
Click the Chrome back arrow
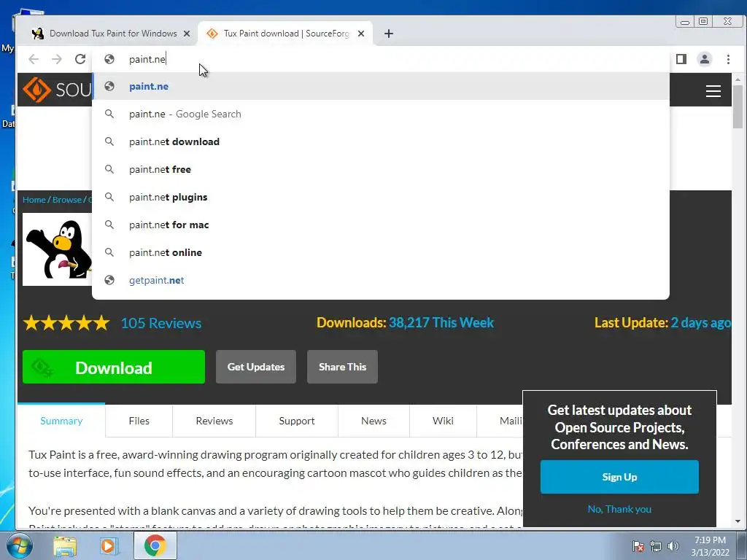tap(34, 59)
